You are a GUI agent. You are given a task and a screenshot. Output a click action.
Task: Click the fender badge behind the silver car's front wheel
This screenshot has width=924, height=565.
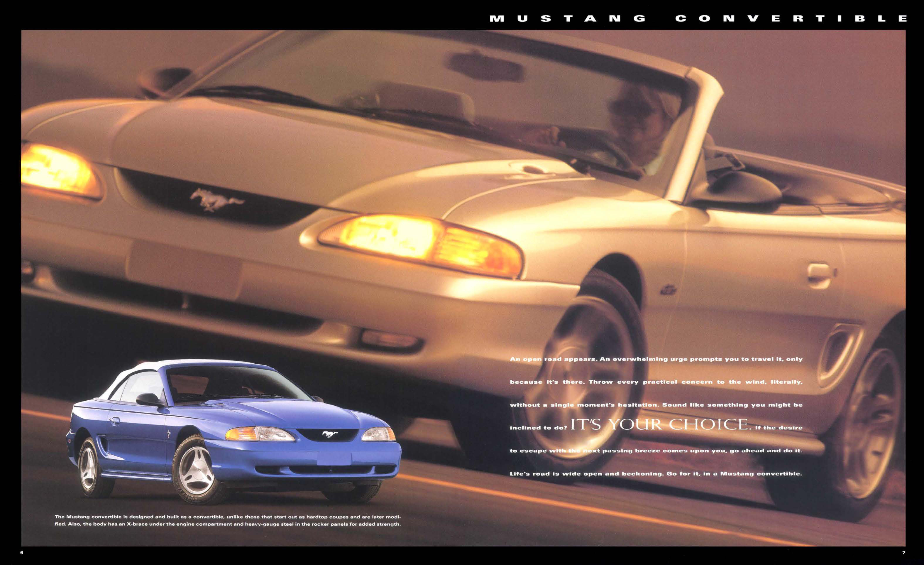point(668,290)
